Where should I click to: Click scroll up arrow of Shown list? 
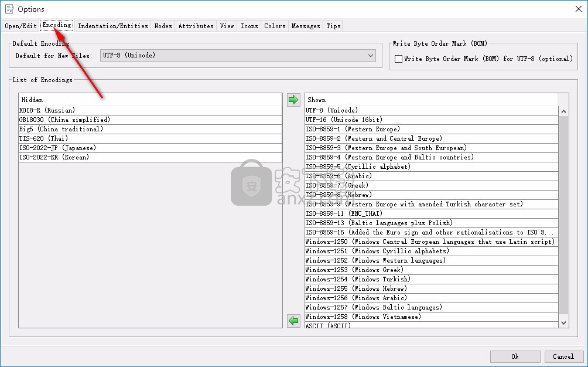click(563, 111)
